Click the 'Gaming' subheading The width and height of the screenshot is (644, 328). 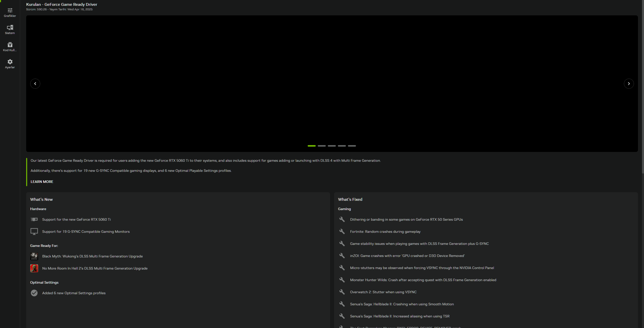point(344,209)
